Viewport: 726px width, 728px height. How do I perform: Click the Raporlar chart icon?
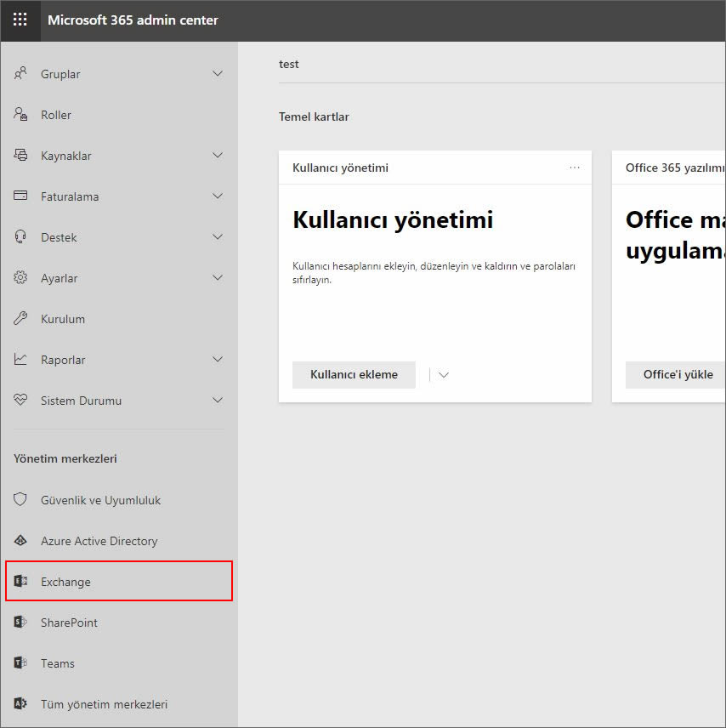[20, 360]
